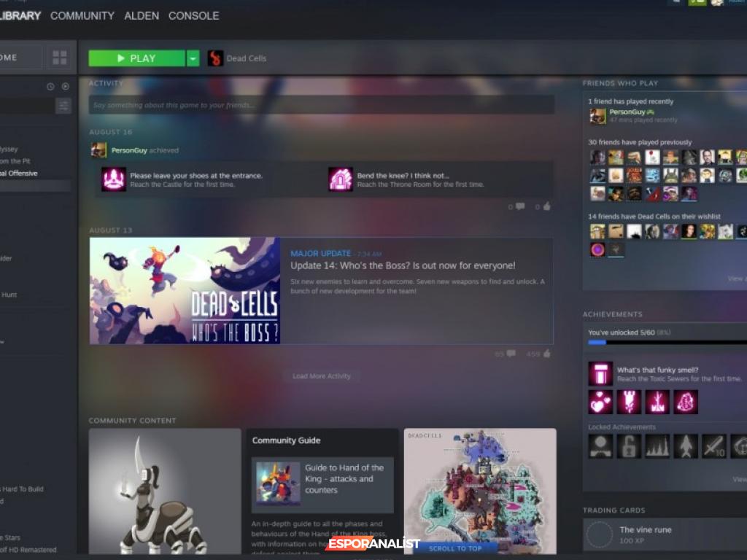Open the sidebar filter options icon
The width and height of the screenshot is (747, 560).
click(x=63, y=106)
